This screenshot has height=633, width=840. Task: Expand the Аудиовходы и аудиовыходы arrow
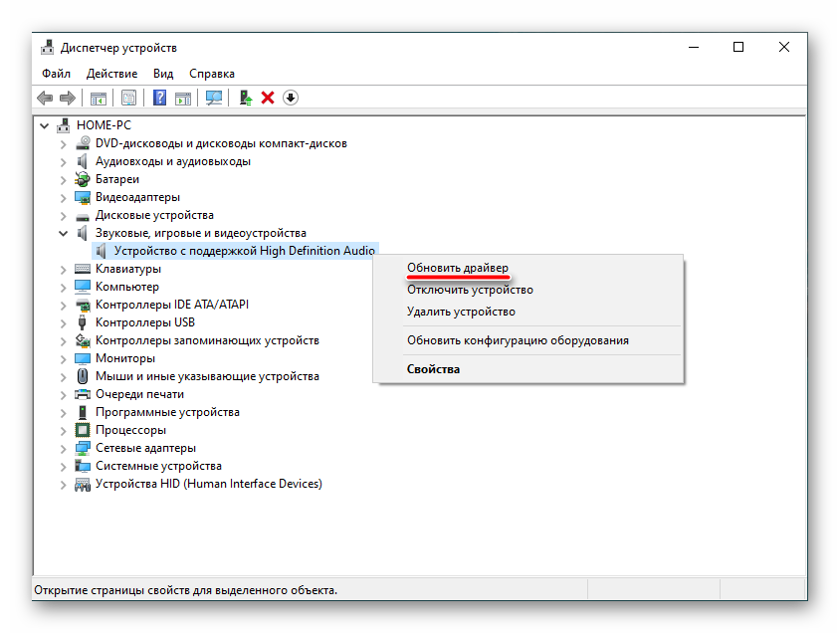point(64,161)
